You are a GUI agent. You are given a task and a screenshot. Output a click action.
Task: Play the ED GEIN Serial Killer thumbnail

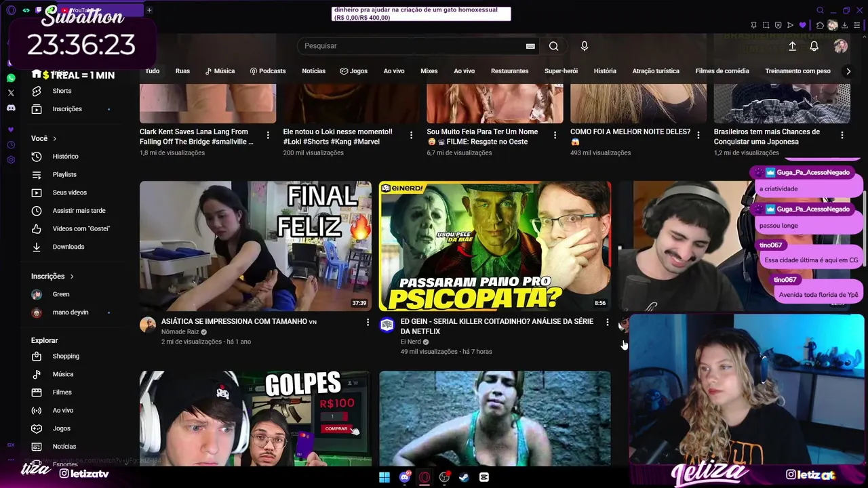click(x=495, y=246)
